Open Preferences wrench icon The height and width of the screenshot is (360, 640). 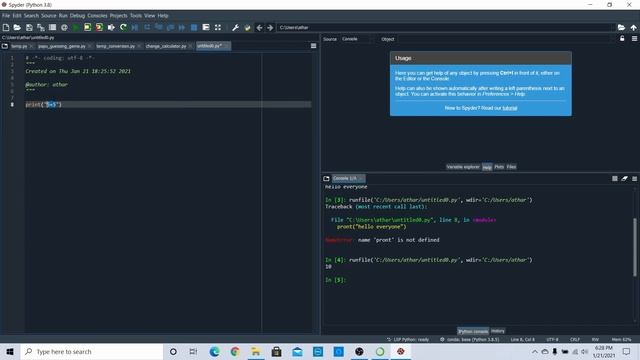point(235,27)
